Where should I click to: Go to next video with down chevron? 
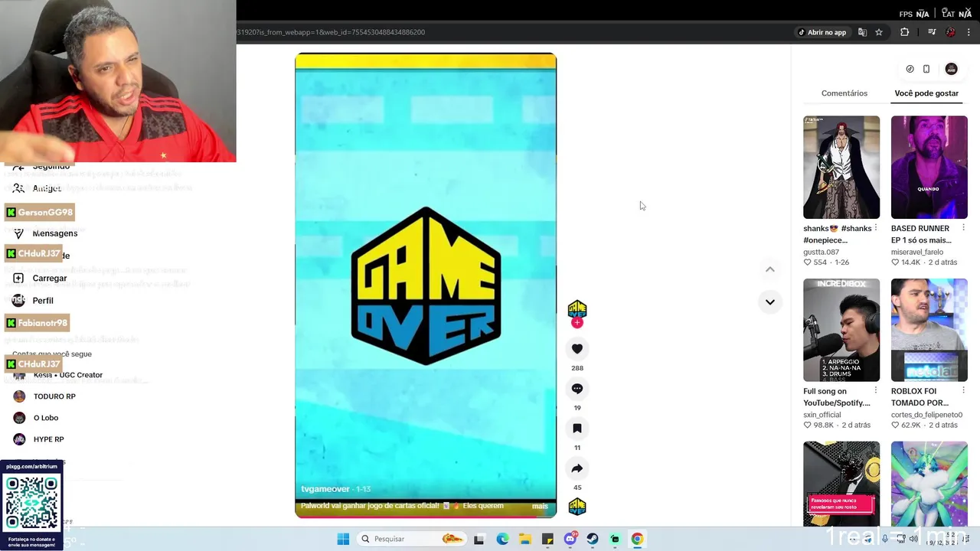pyautogui.click(x=770, y=302)
